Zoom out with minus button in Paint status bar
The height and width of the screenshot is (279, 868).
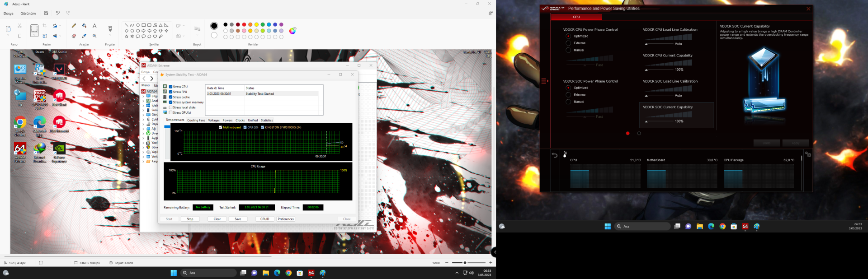pyautogui.click(x=447, y=263)
